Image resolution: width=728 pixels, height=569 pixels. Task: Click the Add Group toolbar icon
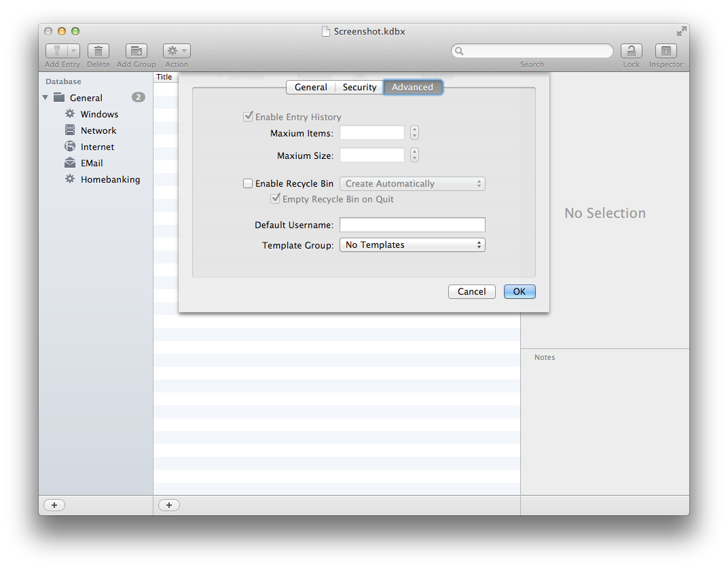click(x=136, y=51)
